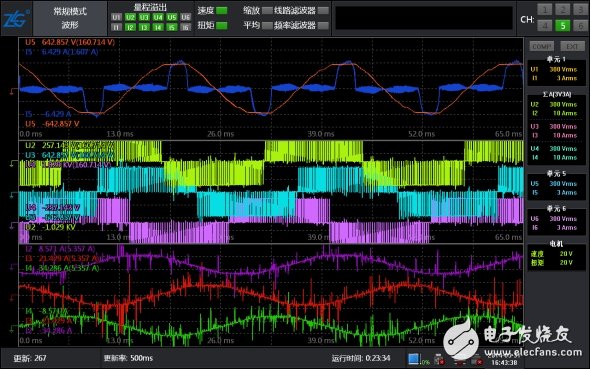Click the ΣA(3V3A) wiring group header

coord(557,94)
